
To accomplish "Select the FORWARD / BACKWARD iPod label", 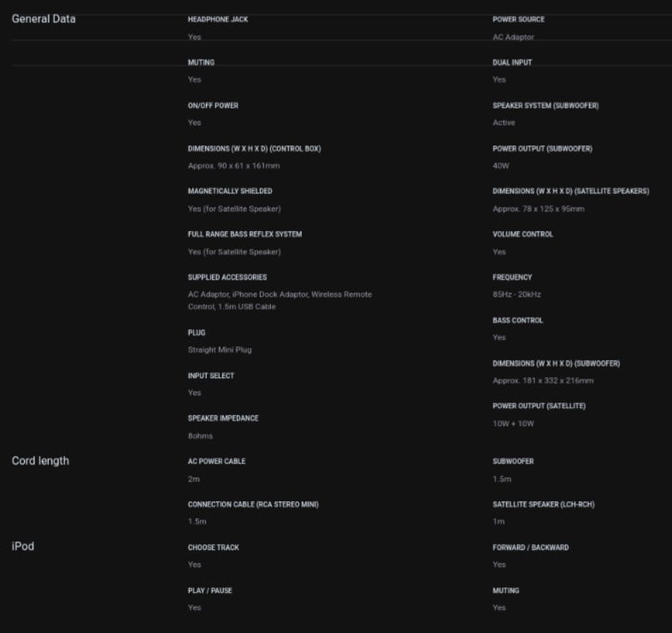I will [530, 547].
